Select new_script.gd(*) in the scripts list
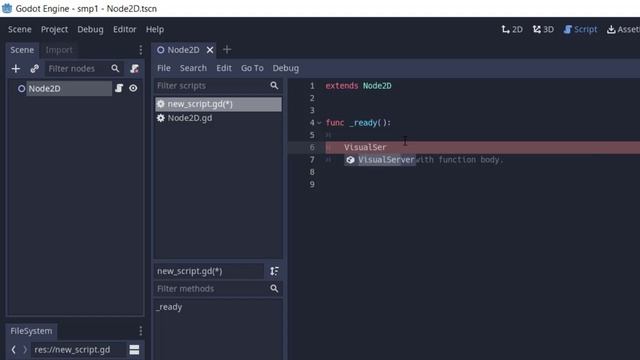Viewport: 640px width, 360px height. tap(218, 104)
